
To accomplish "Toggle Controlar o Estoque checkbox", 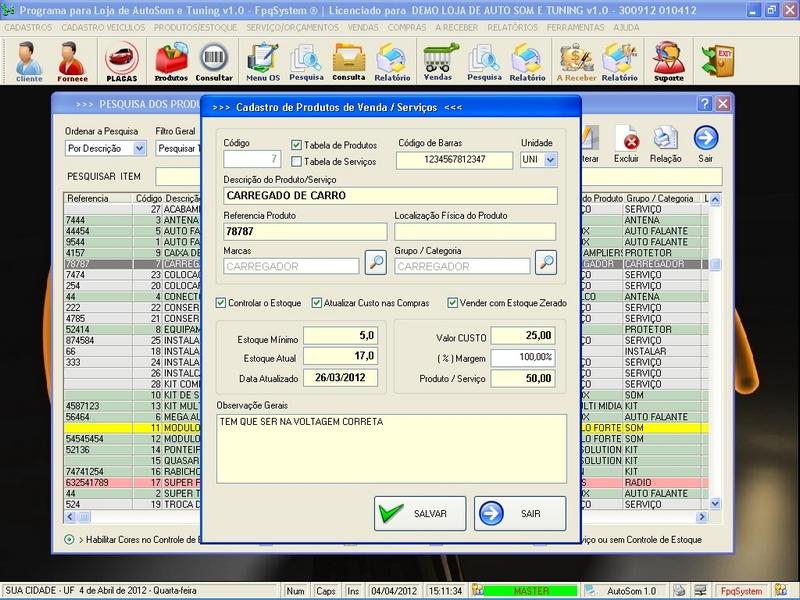I will (x=222, y=303).
